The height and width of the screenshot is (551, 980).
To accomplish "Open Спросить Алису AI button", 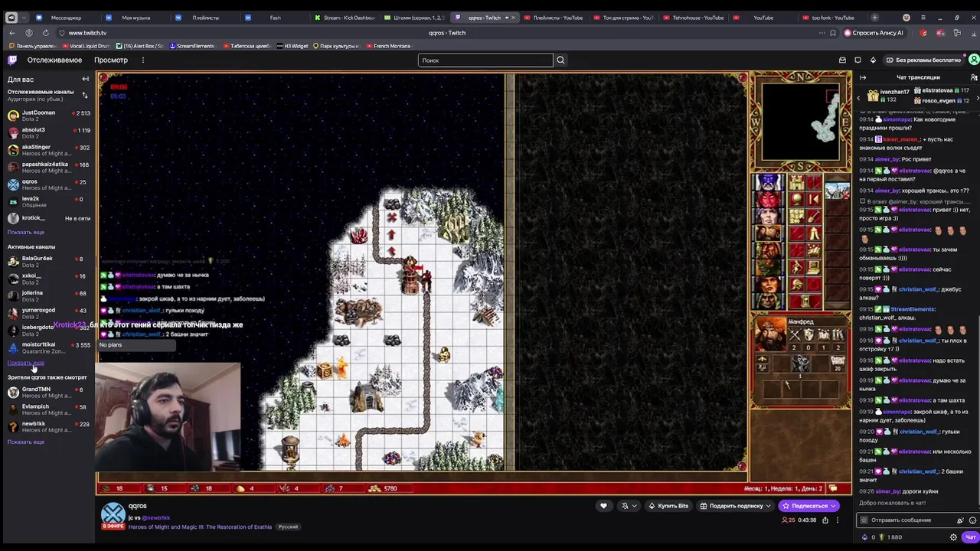I will pos(874,33).
